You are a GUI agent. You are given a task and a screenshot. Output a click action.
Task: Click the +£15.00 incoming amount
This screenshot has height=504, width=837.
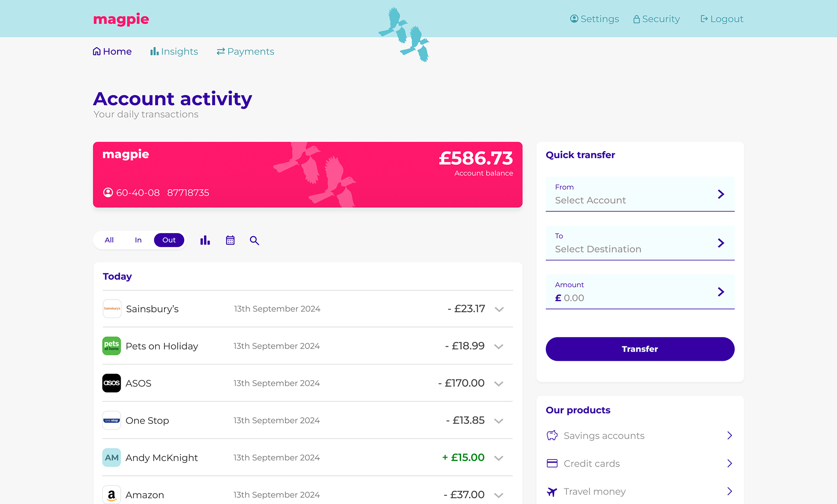pyautogui.click(x=463, y=458)
